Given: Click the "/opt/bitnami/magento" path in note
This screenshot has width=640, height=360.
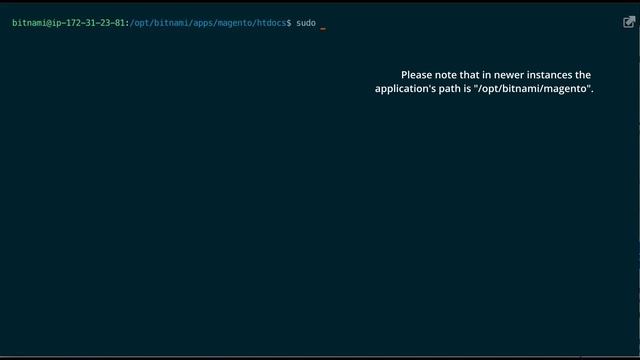Looking at the screenshot, I should pos(533,89).
